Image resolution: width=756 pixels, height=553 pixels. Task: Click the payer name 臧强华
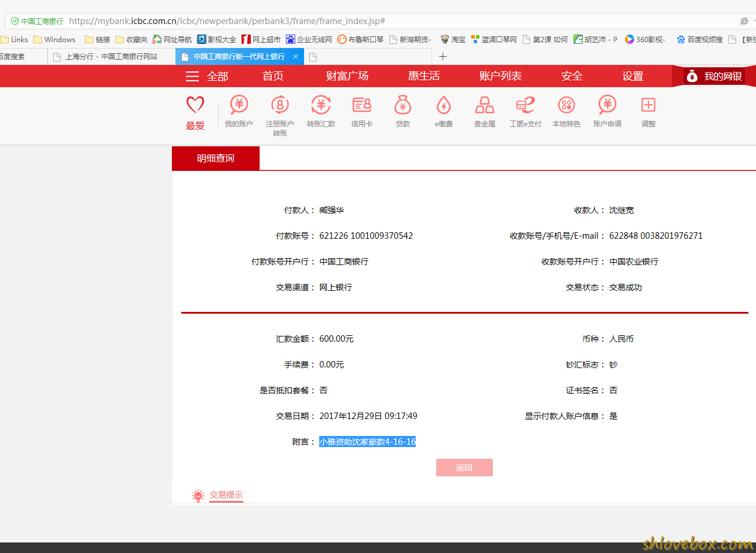point(332,210)
